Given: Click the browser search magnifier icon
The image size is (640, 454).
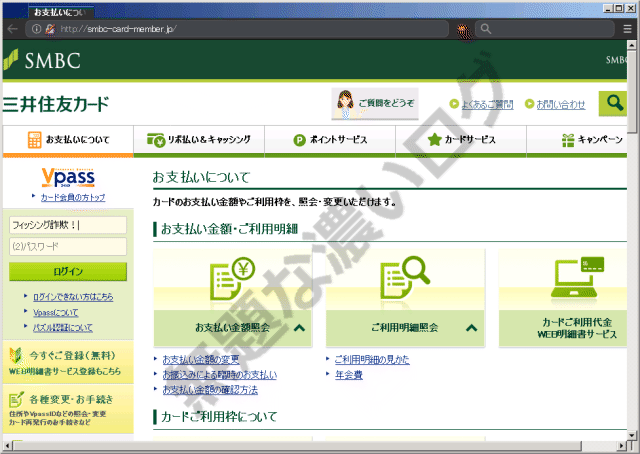Looking at the screenshot, I should click(486, 29).
